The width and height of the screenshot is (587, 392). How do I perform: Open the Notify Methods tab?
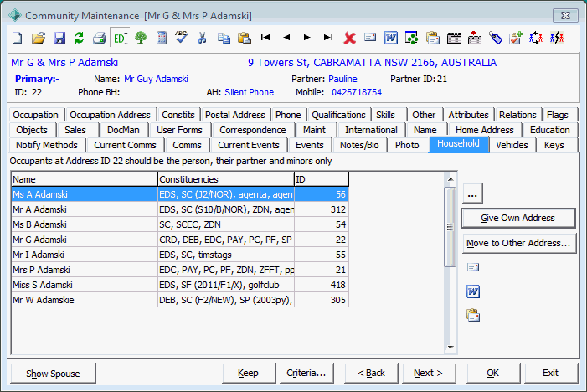pyautogui.click(x=47, y=145)
